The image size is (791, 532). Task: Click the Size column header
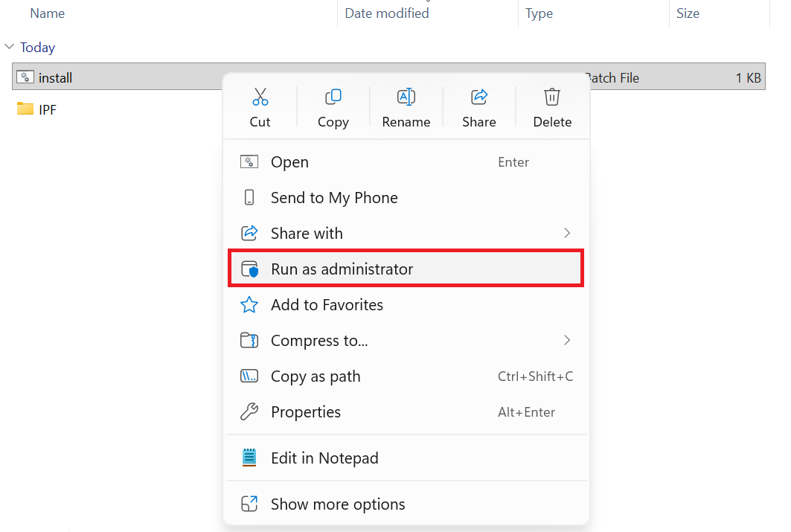click(688, 13)
